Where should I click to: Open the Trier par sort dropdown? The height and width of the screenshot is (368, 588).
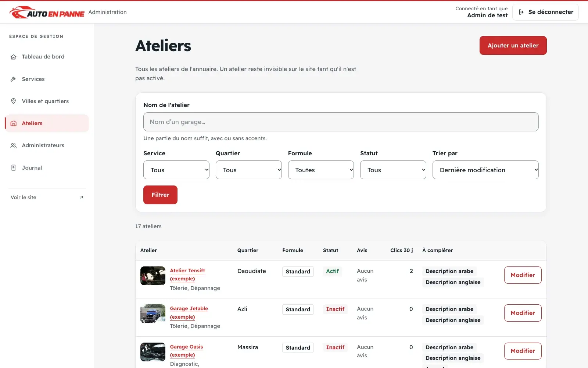(485, 170)
